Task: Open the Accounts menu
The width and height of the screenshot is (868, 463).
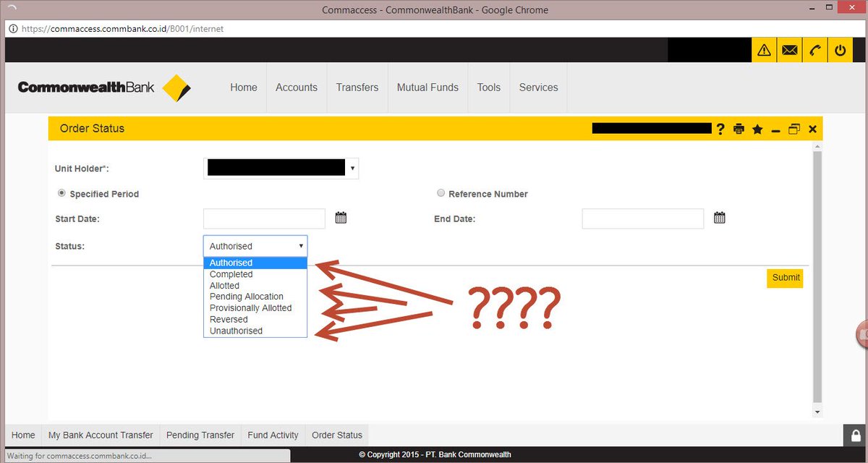Action: coord(297,88)
